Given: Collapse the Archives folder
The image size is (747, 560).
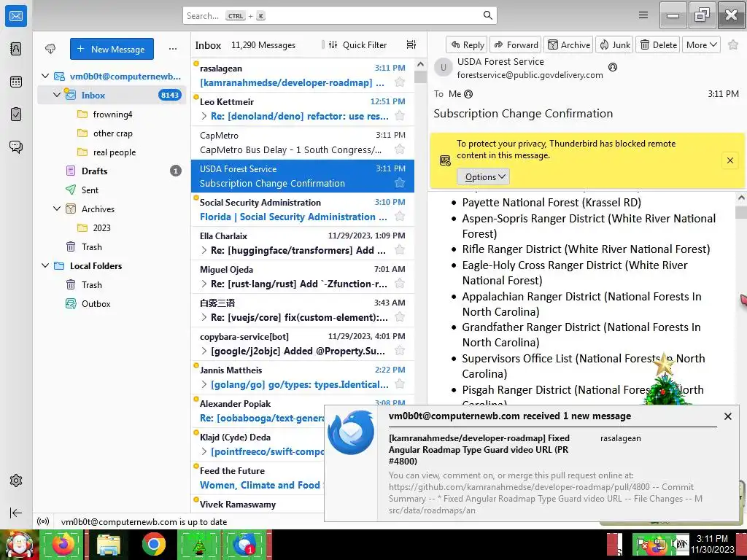Looking at the screenshot, I should pyautogui.click(x=57, y=209).
